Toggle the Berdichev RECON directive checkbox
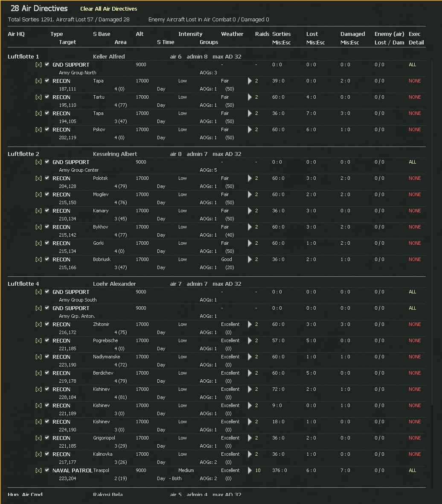442x504 pixels. 47,373
